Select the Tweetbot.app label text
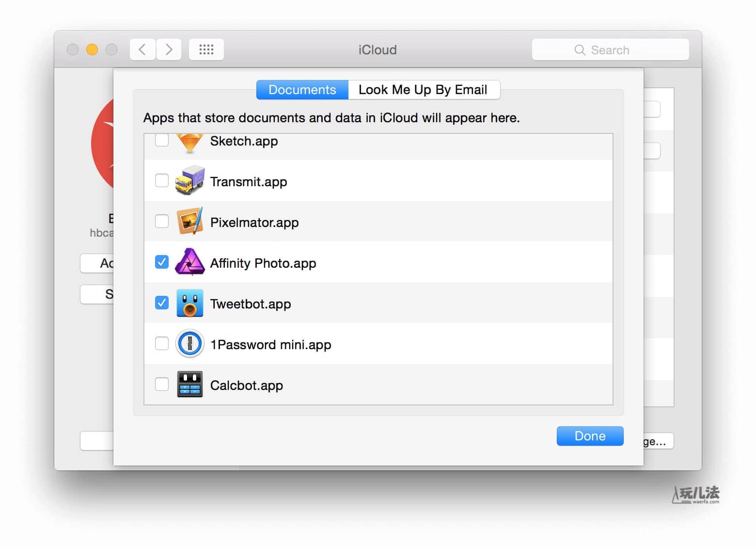Image resolution: width=756 pixels, height=548 pixels. coord(251,304)
